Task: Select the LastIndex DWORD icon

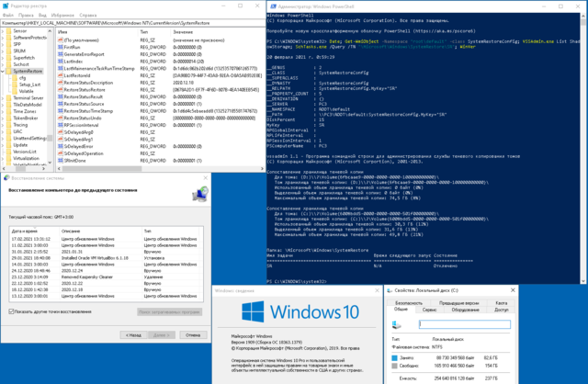Action: tap(61, 62)
